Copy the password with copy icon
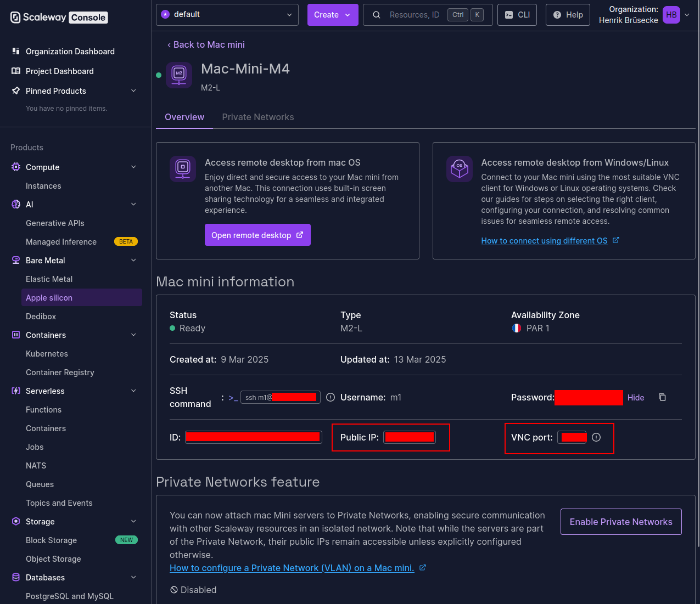 [x=662, y=397]
